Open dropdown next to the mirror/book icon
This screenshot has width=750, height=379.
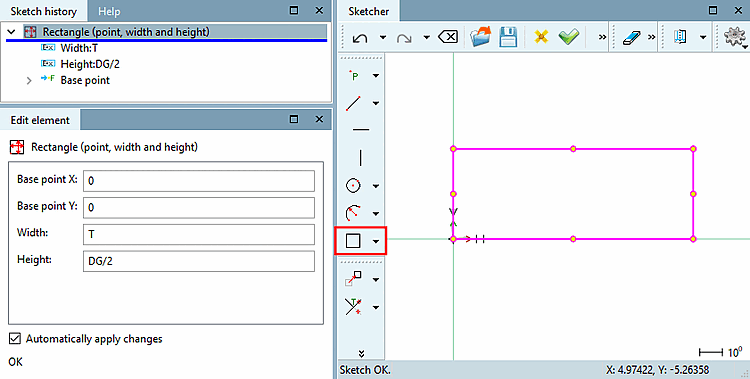tap(703, 37)
